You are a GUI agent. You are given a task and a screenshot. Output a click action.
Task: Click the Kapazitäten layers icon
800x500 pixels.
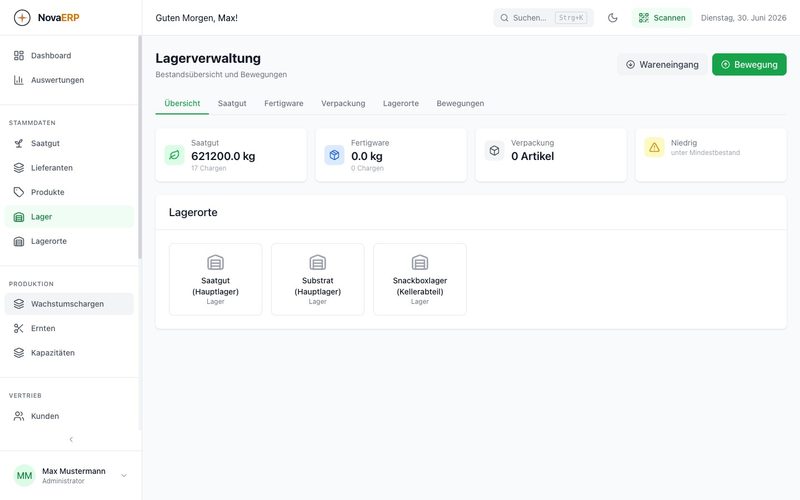[x=19, y=353]
